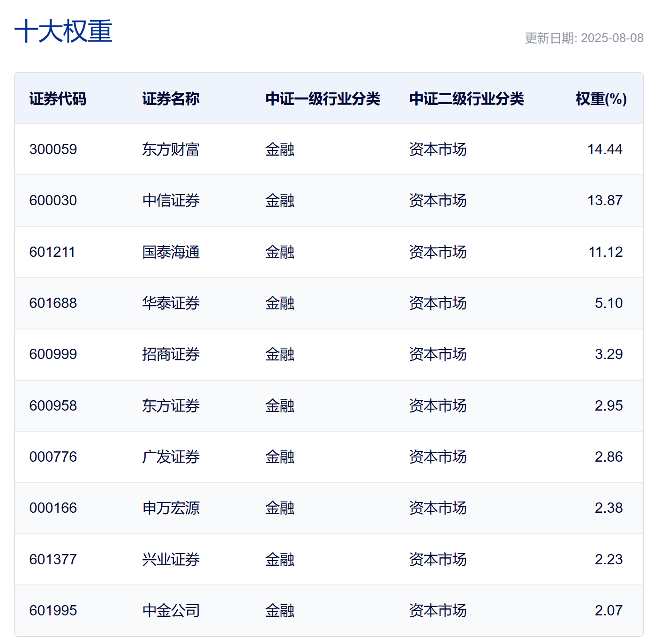Select security code 601377
Viewport: 653px width, 644px height.
pyautogui.click(x=53, y=560)
